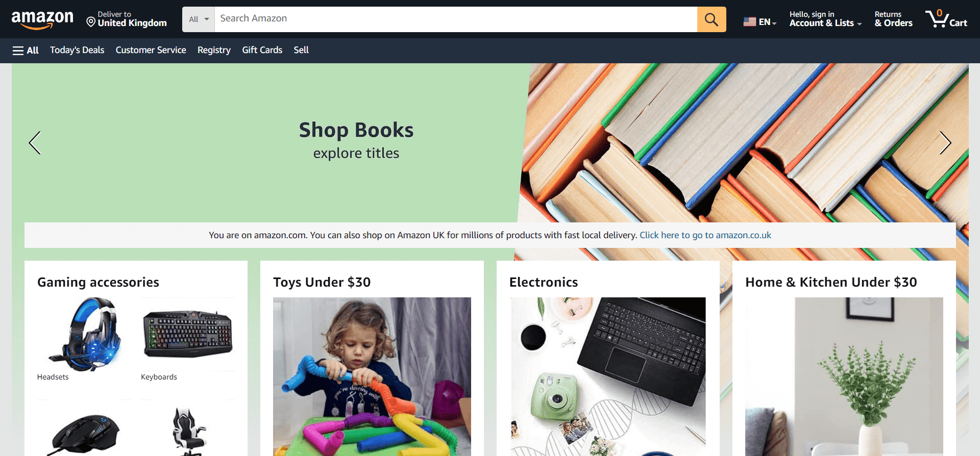This screenshot has height=456, width=980.
Task: Click the location pin Deliver to United Kingdom
Action: (127, 19)
